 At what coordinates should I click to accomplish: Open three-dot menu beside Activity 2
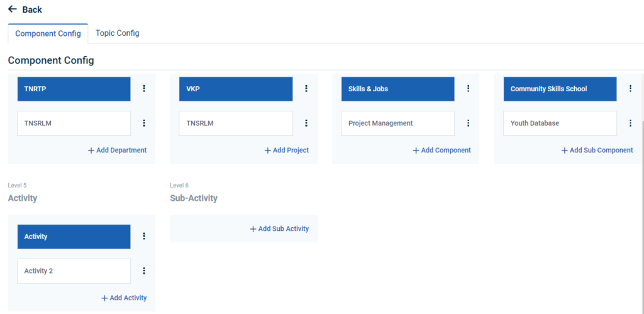(144, 271)
